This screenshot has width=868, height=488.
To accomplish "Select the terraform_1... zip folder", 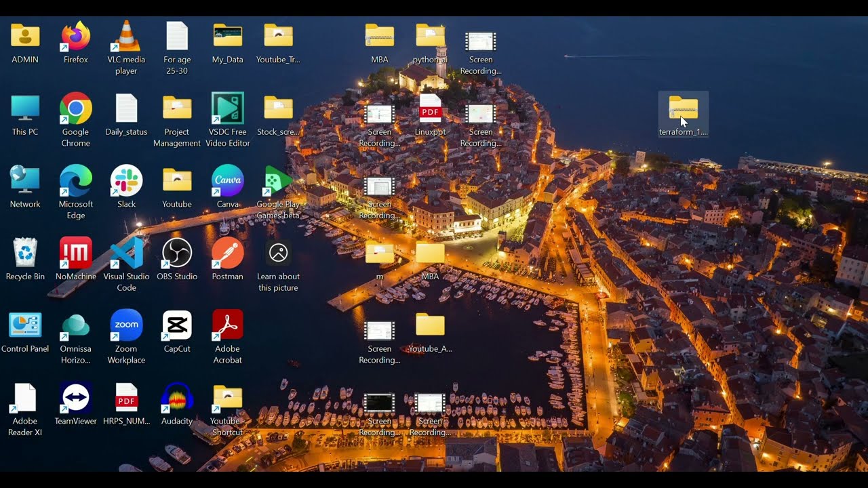I will coord(684,115).
